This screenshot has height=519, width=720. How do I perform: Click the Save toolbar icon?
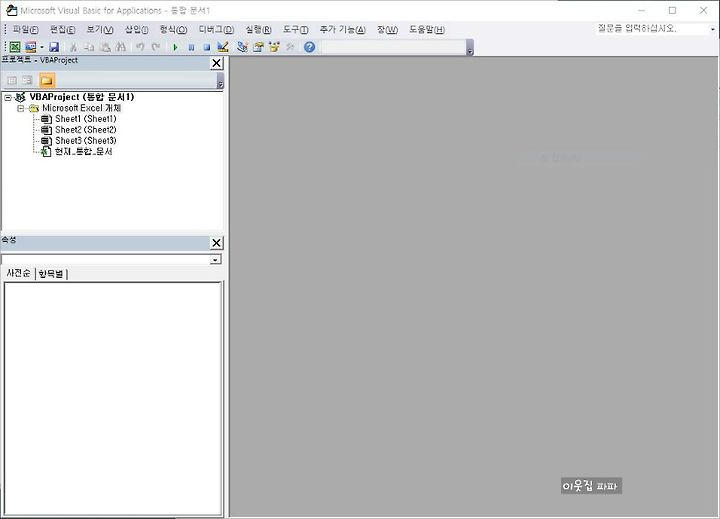click(54, 47)
